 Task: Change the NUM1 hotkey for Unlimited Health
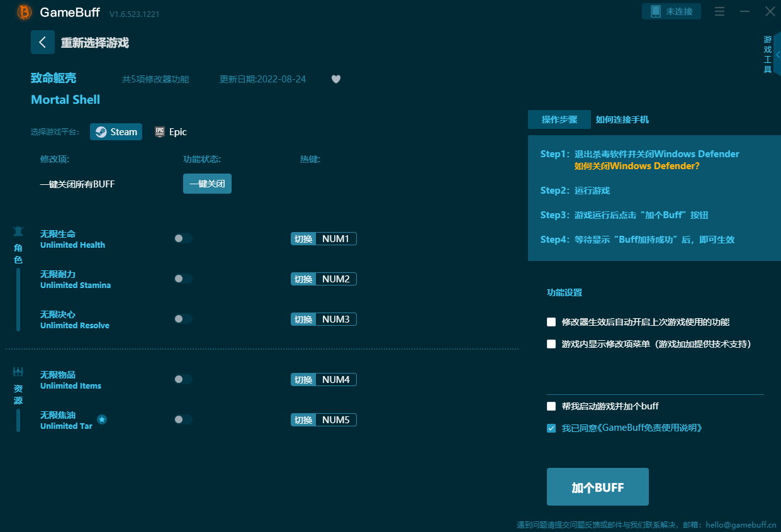click(335, 238)
